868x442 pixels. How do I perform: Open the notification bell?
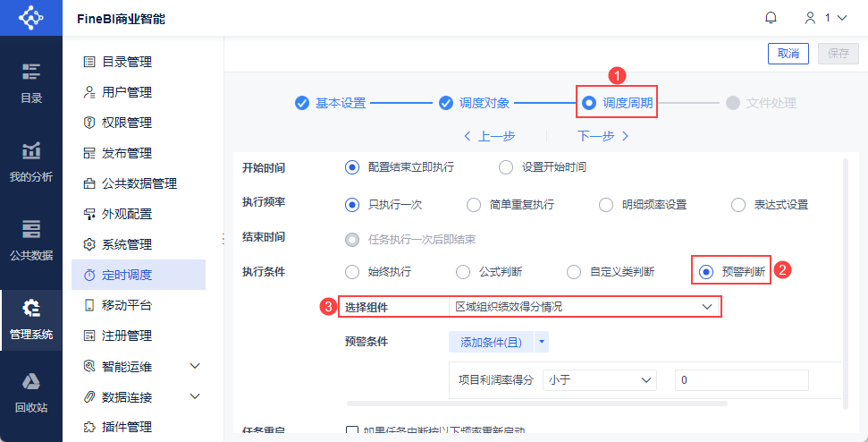[771, 18]
